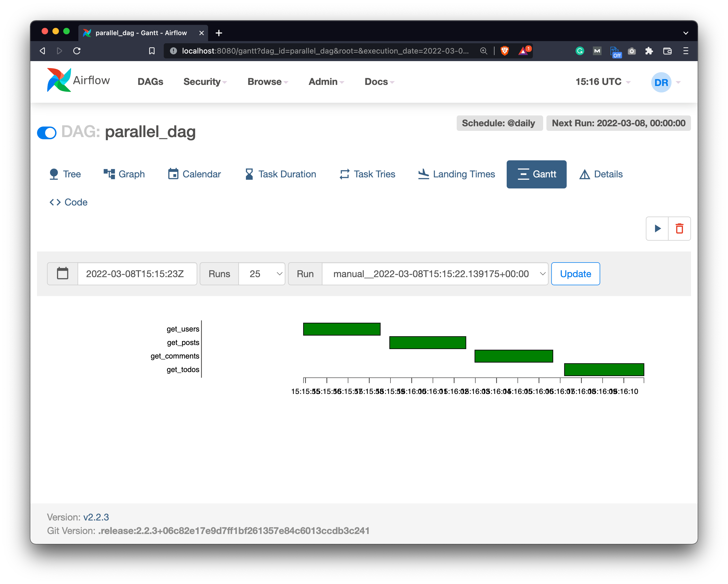The height and width of the screenshot is (584, 728).
Task: Switch to the Landing Times tab
Action: (456, 174)
